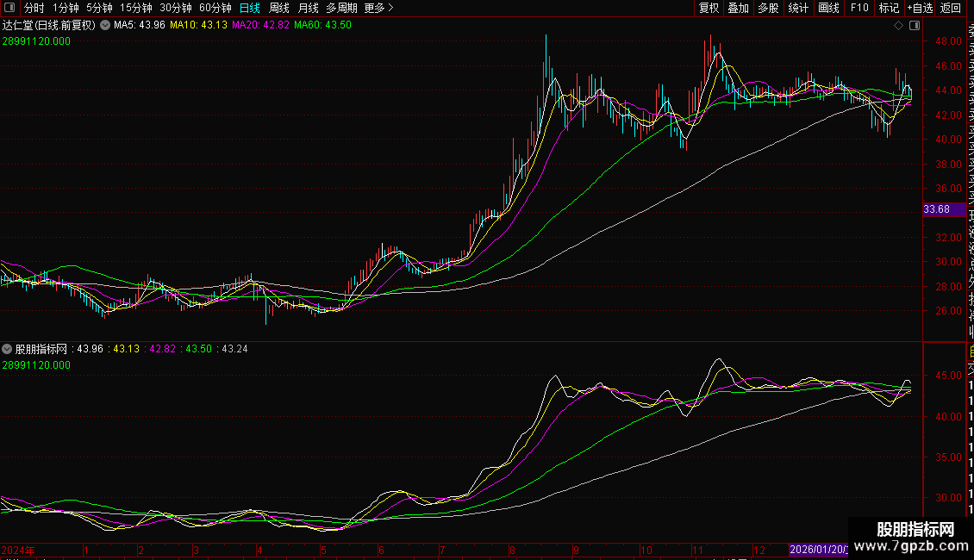Click the MA20: 42.82 label
This screenshot has width=974, height=560.
tap(261, 25)
